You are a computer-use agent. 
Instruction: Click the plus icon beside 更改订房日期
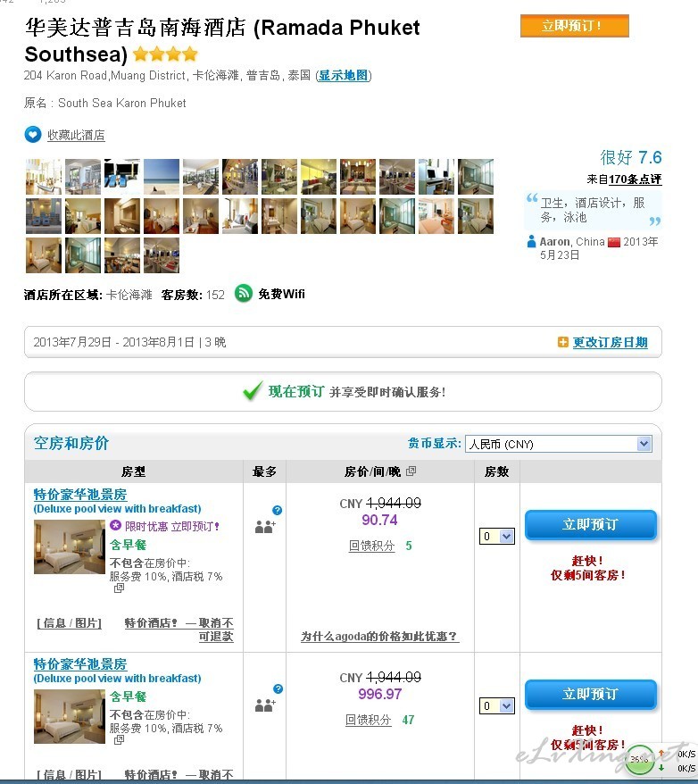coord(562,342)
